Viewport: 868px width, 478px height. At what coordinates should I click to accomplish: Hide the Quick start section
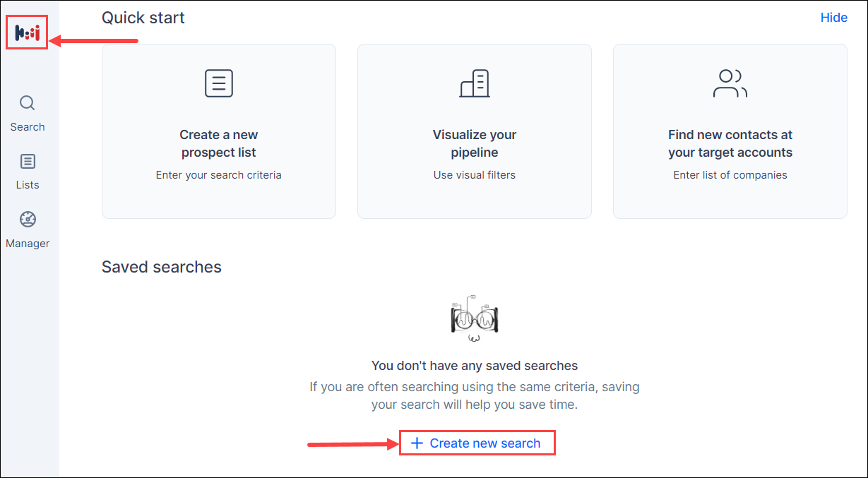click(x=833, y=18)
